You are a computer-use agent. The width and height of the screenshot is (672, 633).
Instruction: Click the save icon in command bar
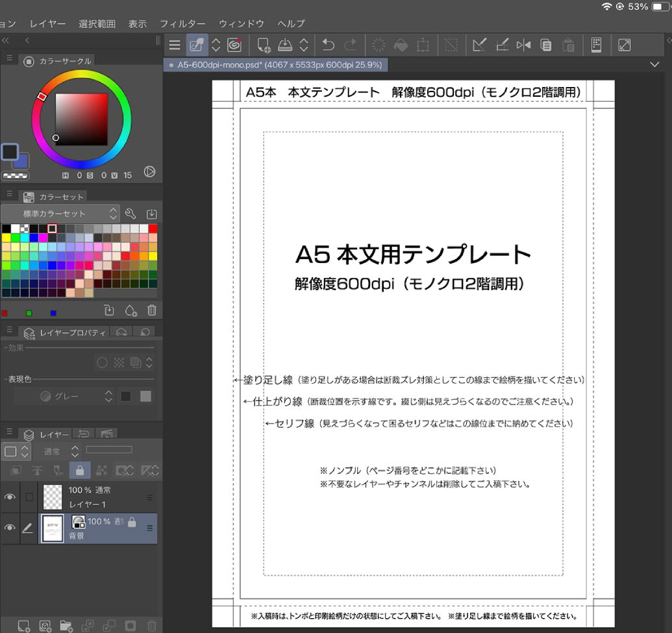click(x=285, y=45)
